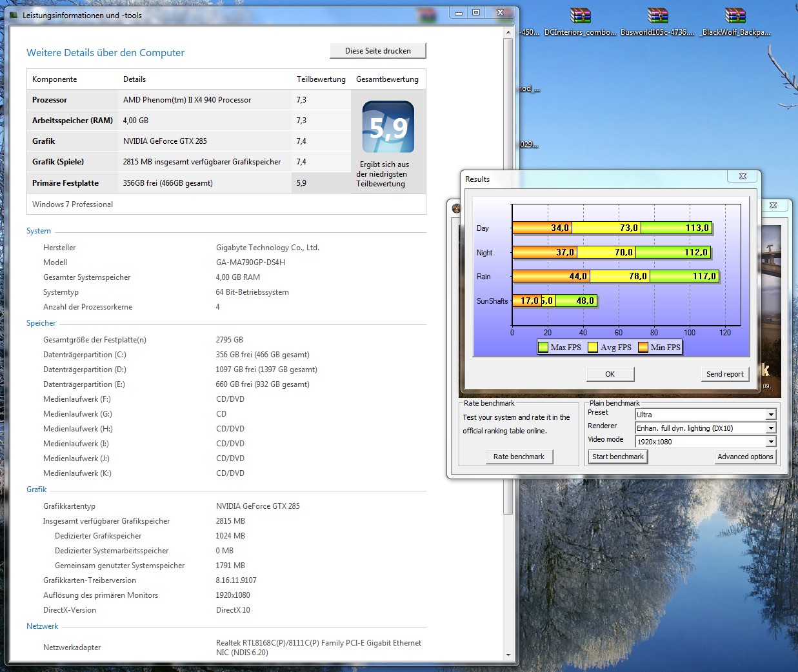The image size is (798, 672).
Task: Click the Night label in the chart
Action: [x=484, y=253]
